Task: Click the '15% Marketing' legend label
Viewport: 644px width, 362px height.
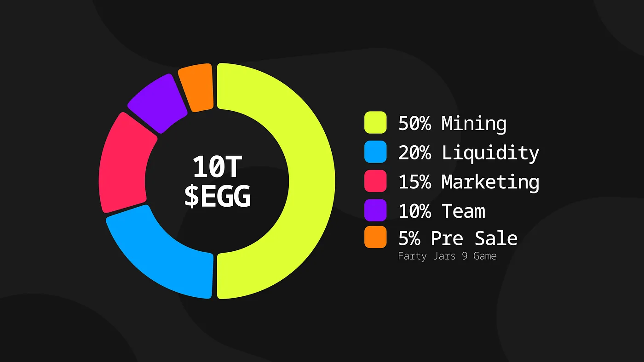Action: click(468, 182)
